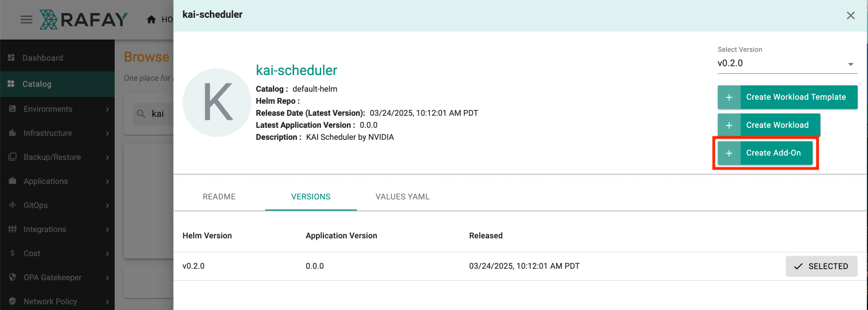The width and height of the screenshot is (868, 310).
Task: Expand the Cost menu chevron
Action: (107, 253)
